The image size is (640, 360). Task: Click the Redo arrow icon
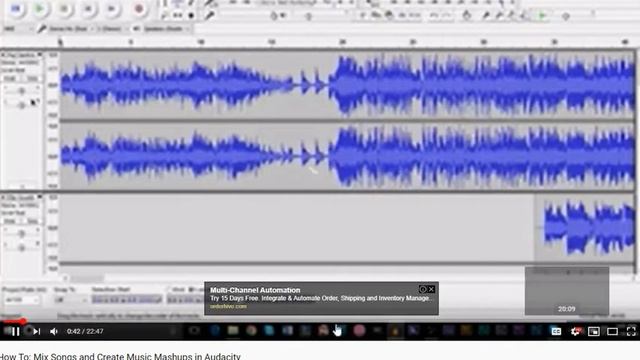447,16
